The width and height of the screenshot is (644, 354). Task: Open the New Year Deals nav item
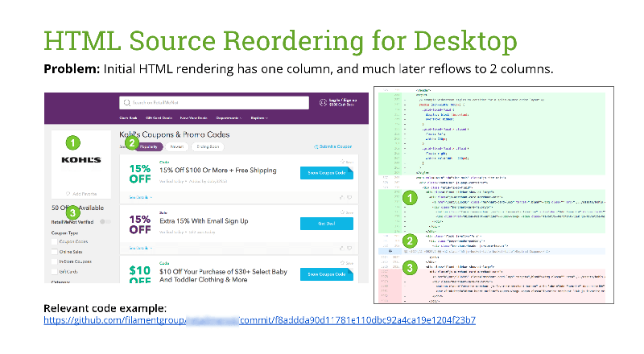pos(193,117)
